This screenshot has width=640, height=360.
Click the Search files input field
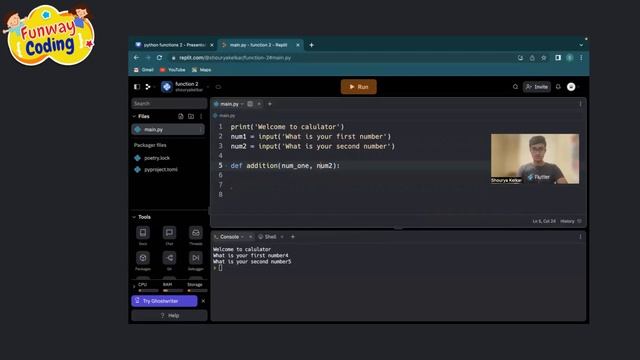(x=169, y=104)
